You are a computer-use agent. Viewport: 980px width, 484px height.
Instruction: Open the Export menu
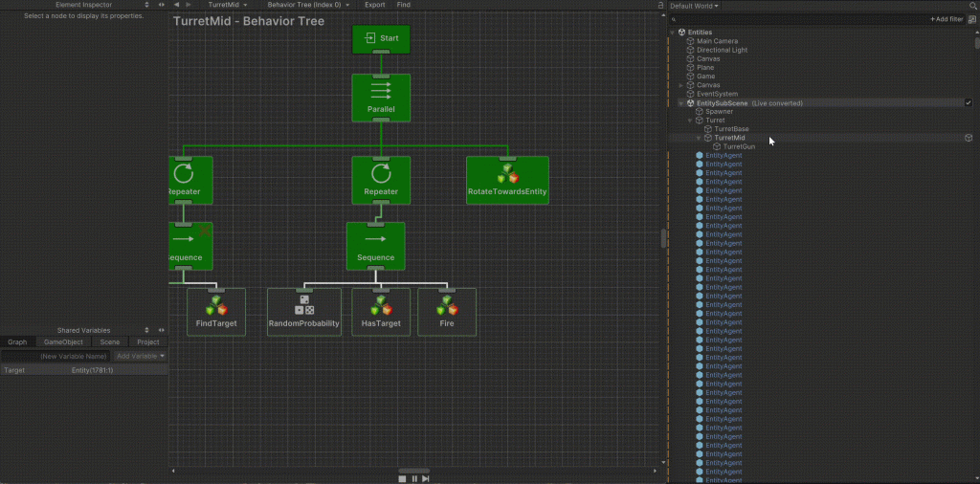click(374, 5)
